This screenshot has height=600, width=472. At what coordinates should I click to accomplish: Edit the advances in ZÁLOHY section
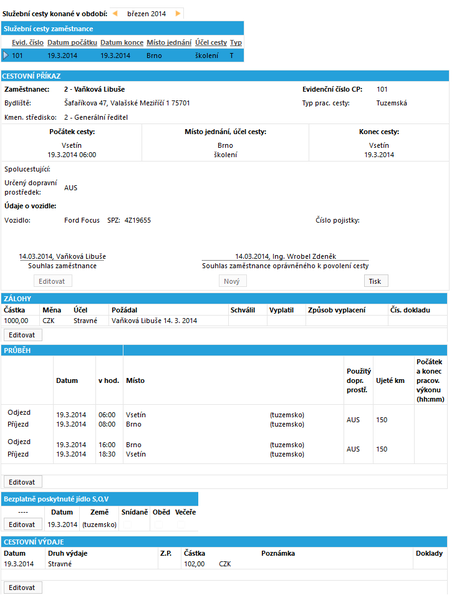(x=22, y=335)
